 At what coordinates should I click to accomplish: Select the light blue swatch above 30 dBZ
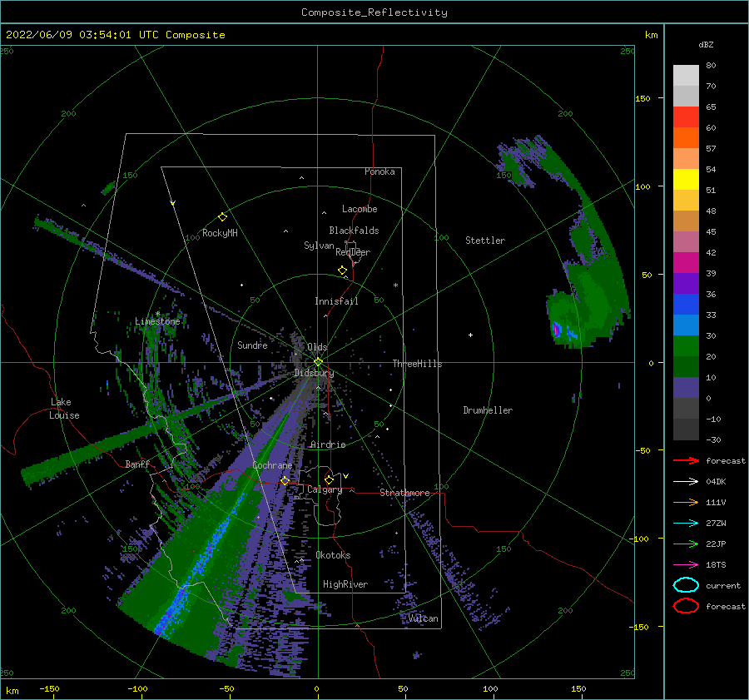(686, 325)
